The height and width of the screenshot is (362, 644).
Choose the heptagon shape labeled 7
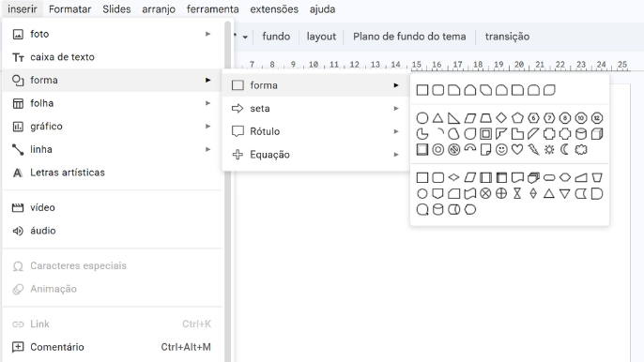point(549,118)
